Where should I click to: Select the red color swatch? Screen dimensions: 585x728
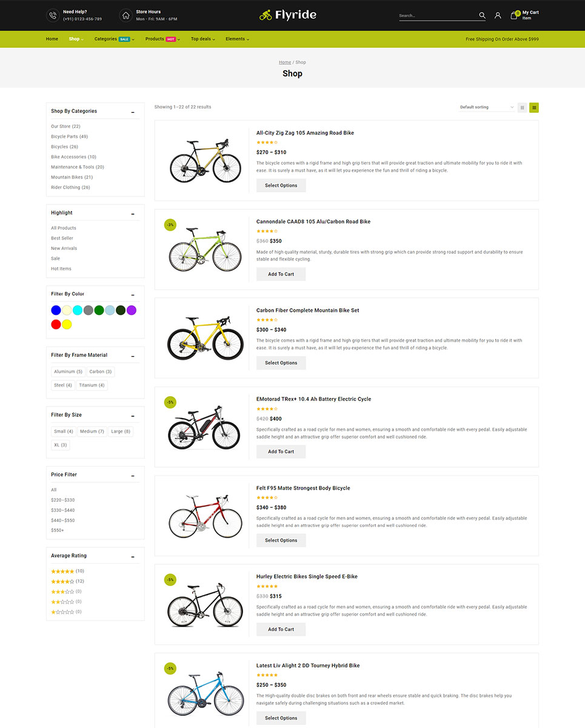coord(56,325)
